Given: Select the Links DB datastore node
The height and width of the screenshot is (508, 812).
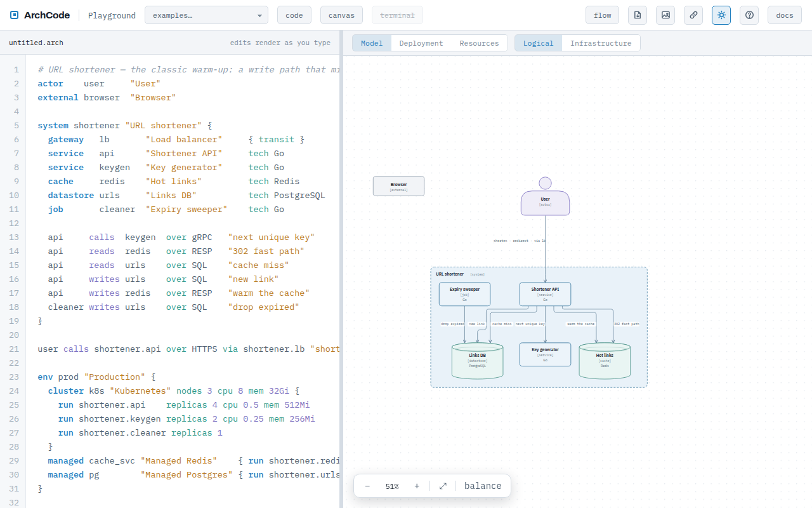Looking at the screenshot, I should (478, 361).
